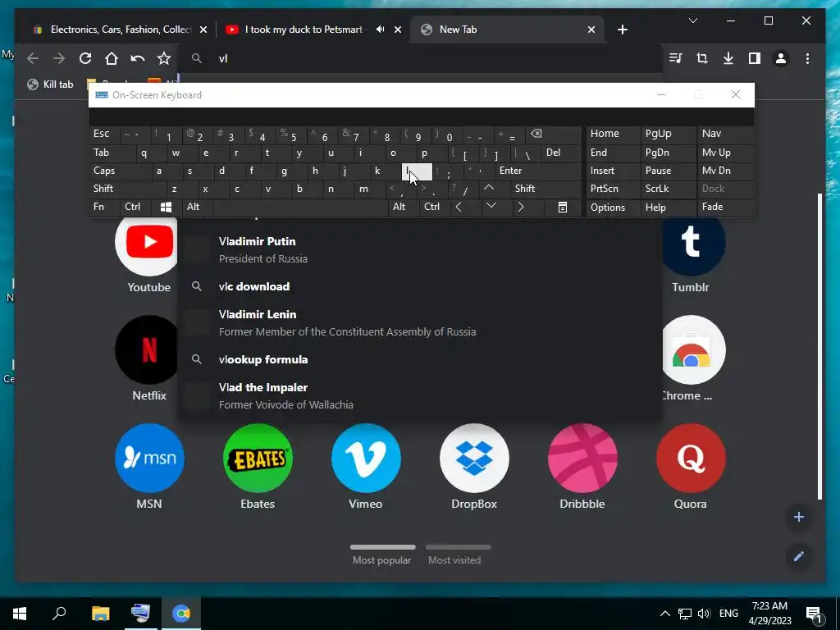This screenshot has height=630, width=840.
Task: Open browser three-dot menu
Action: [807, 58]
